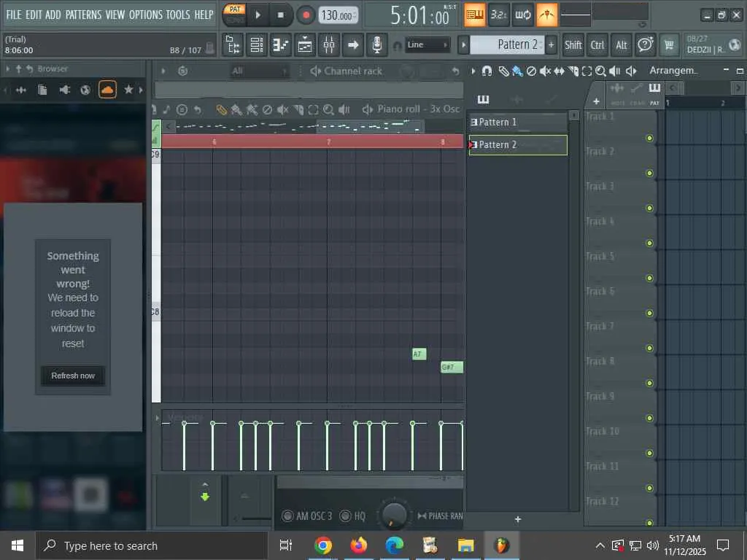Select the playlist slip tool
Screen dimensions: 747x560
click(560, 71)
